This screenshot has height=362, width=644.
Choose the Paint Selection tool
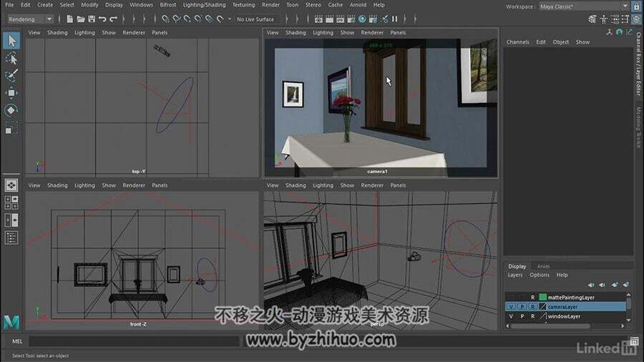[11, 76]
